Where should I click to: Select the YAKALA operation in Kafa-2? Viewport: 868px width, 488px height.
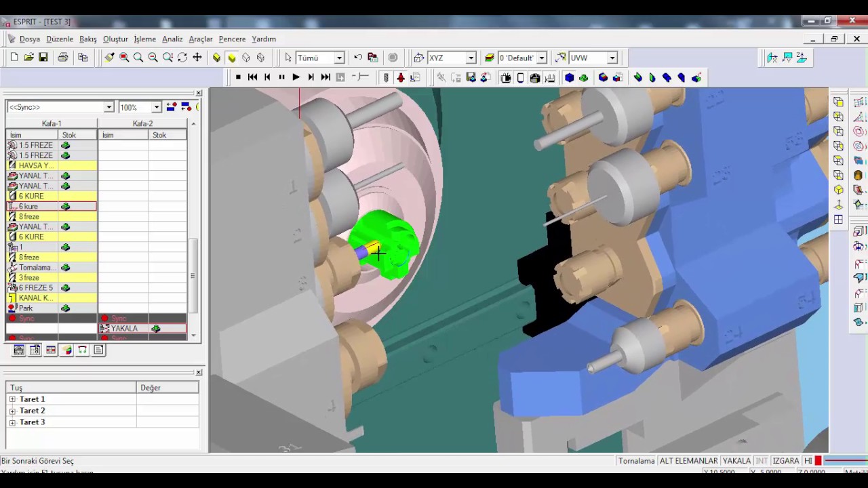point(142,328)
